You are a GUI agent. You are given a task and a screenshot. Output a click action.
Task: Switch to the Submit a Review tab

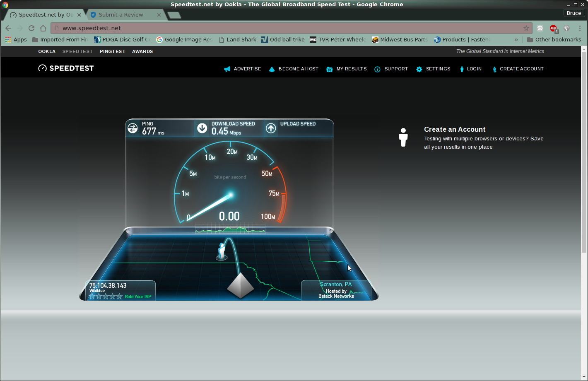(121, 14)
